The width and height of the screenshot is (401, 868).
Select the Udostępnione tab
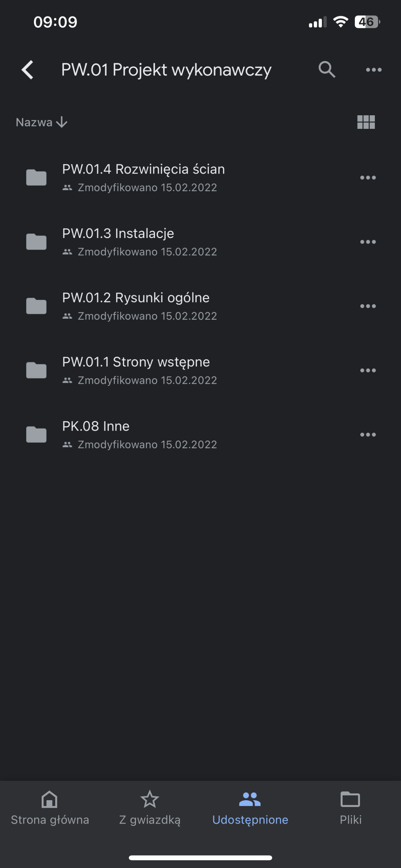tap(250, 808)
